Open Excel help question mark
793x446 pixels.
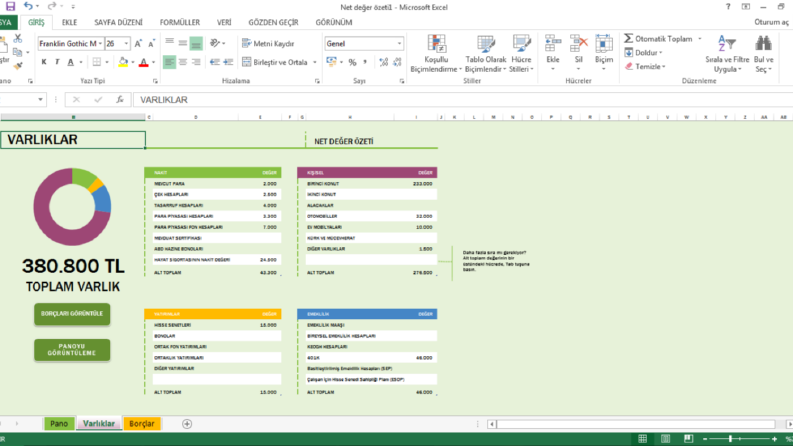(728, 7)
